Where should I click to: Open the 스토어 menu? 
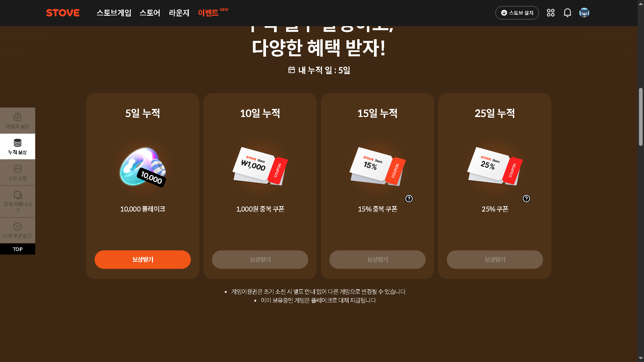point(150,13)
